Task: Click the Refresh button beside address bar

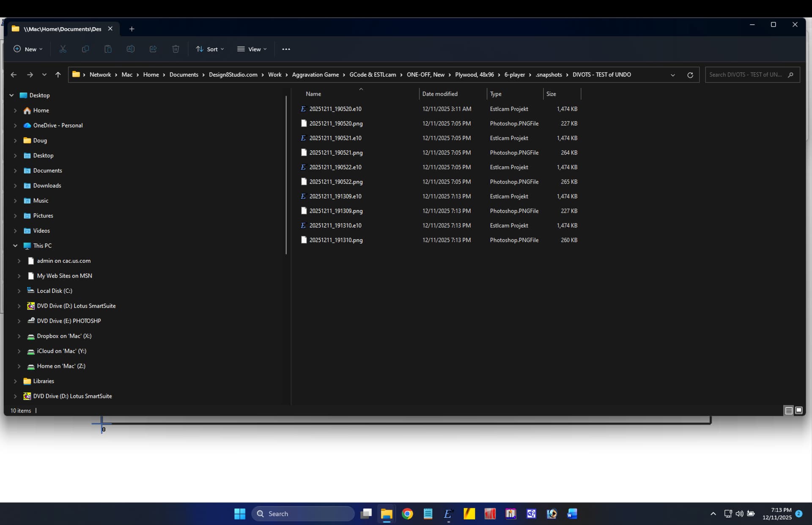Action: click(x=690, y=75)
